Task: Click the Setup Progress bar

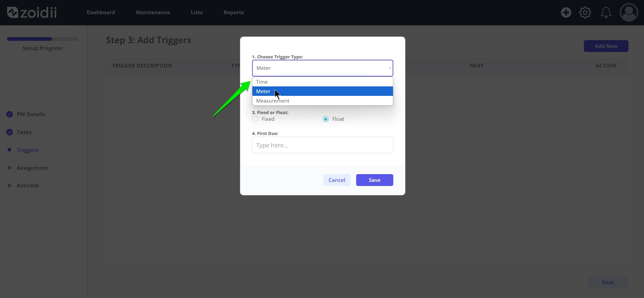Action: [43, 39]
